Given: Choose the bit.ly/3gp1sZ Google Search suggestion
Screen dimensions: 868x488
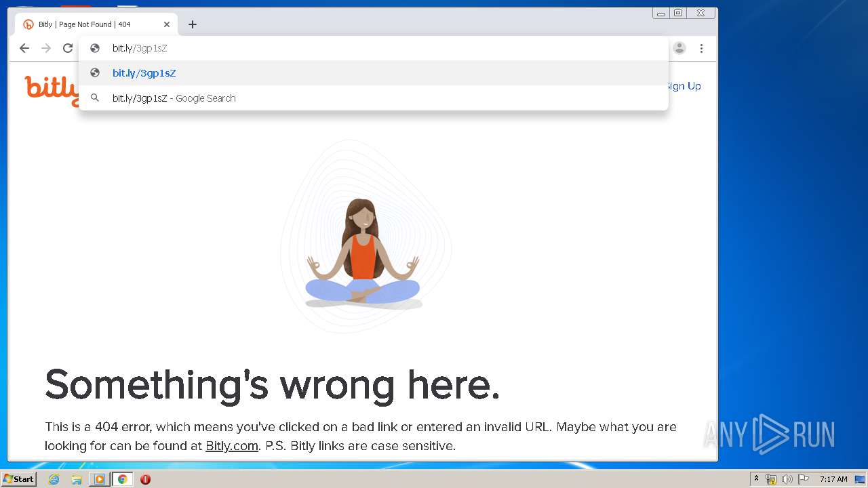Looking at the screenshot, I should point(374,98).
